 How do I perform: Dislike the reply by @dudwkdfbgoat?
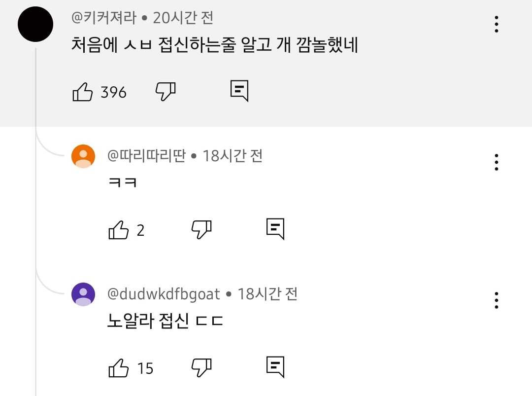click(201, 367)
